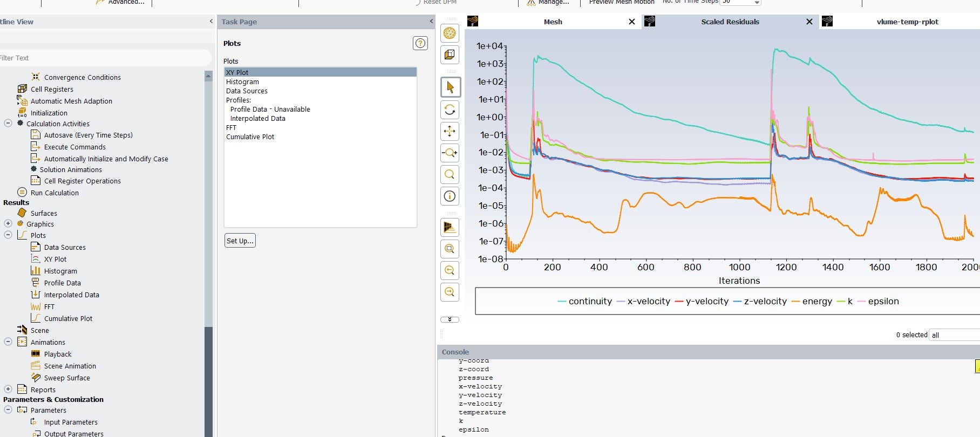Image resolution: width=980 pixels, height=437 pixels.
Task: Expand the Graphics tree node
Action: point(8,224)
